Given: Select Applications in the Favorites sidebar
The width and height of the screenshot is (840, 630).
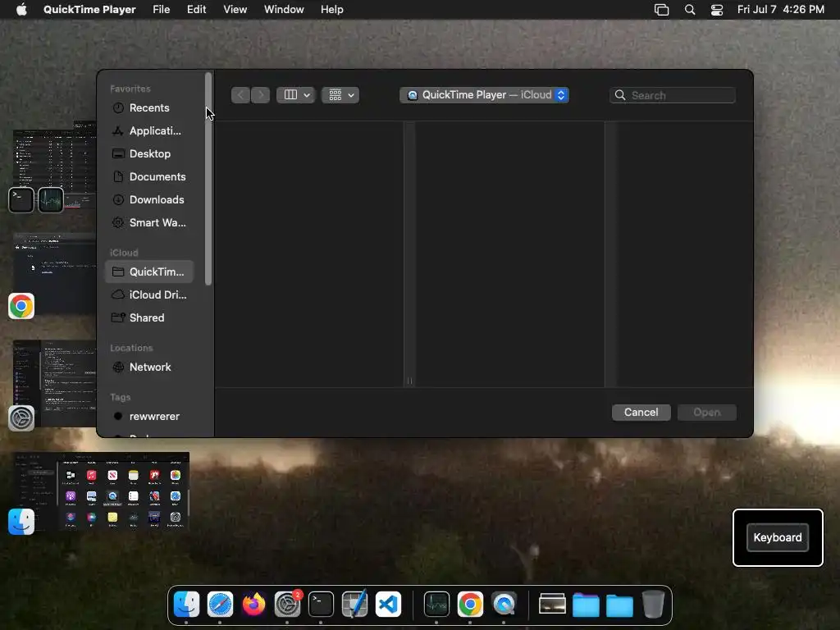Looking at the screenshot, I should pos(149,130).
